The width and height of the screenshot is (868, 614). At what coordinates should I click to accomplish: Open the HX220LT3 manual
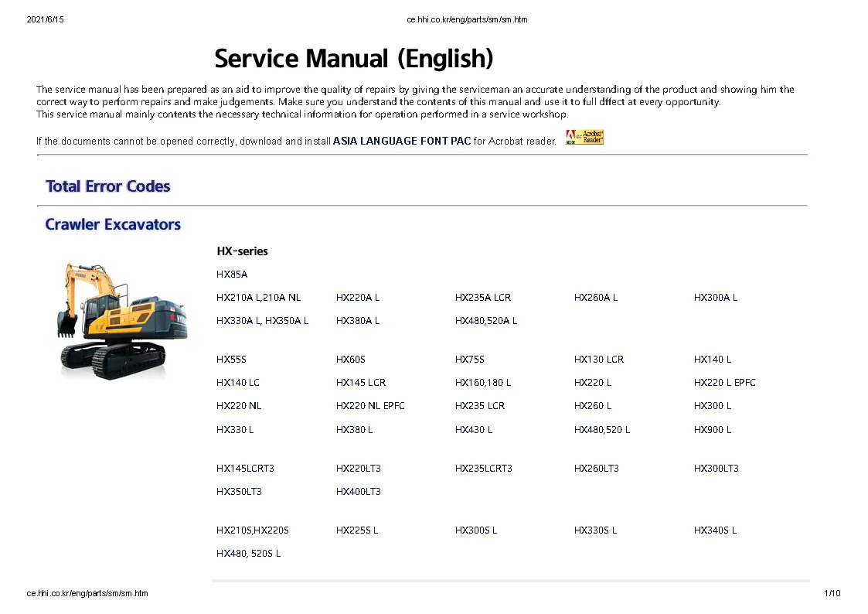[x=358, y=469]
